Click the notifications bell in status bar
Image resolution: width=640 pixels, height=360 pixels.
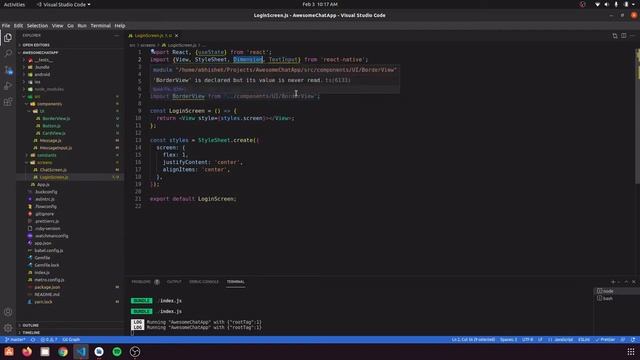pyautogui.click(x=633, y=340)
